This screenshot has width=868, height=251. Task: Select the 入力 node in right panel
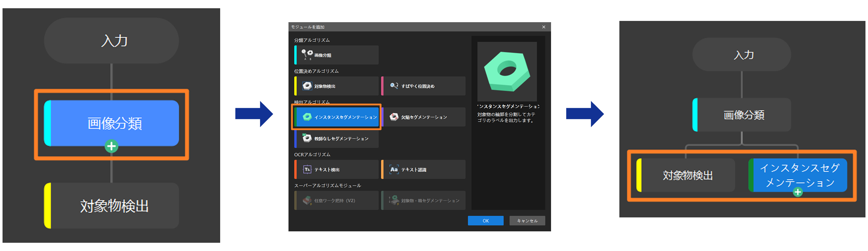tap(742, 54)
